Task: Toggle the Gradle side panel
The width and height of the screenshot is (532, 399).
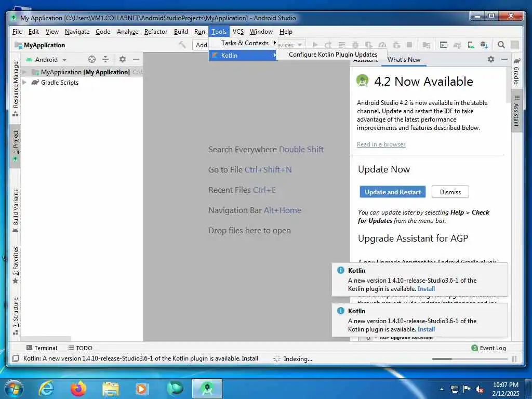Action: (x=516, y=71)
